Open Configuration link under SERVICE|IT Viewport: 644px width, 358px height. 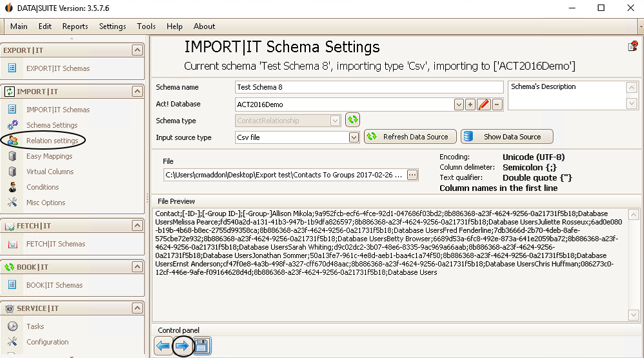point(48,342)
